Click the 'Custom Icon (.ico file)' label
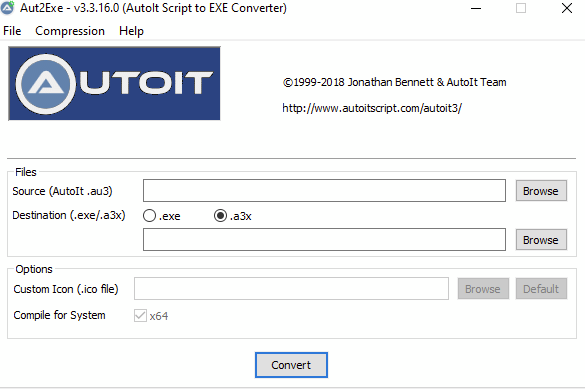The width and height of the screenshot is (585, 389). (x=66, y=289)
